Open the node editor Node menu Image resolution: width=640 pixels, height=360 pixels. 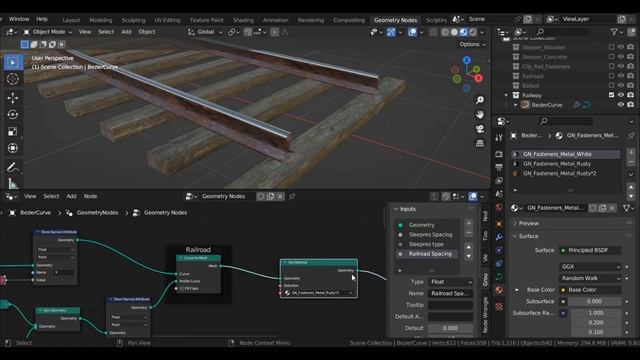click(x=90, y=196)
